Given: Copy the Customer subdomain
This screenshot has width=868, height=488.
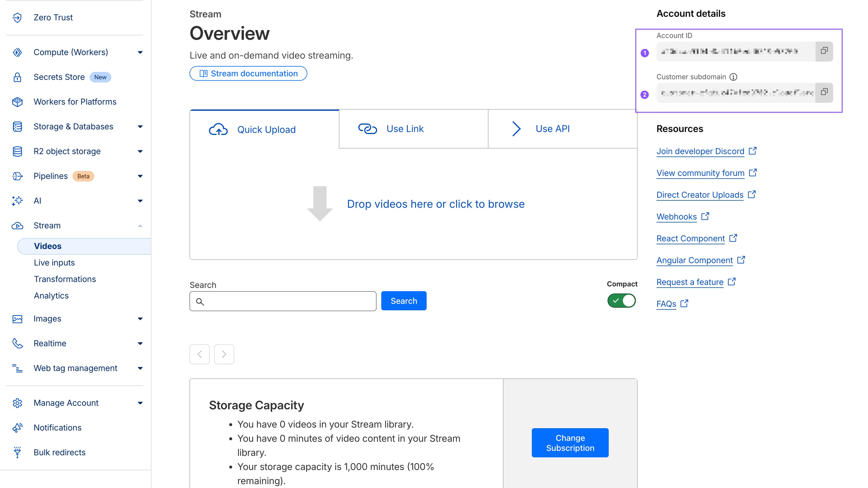Looking at the screenshot, I should (x=824, y=92).
